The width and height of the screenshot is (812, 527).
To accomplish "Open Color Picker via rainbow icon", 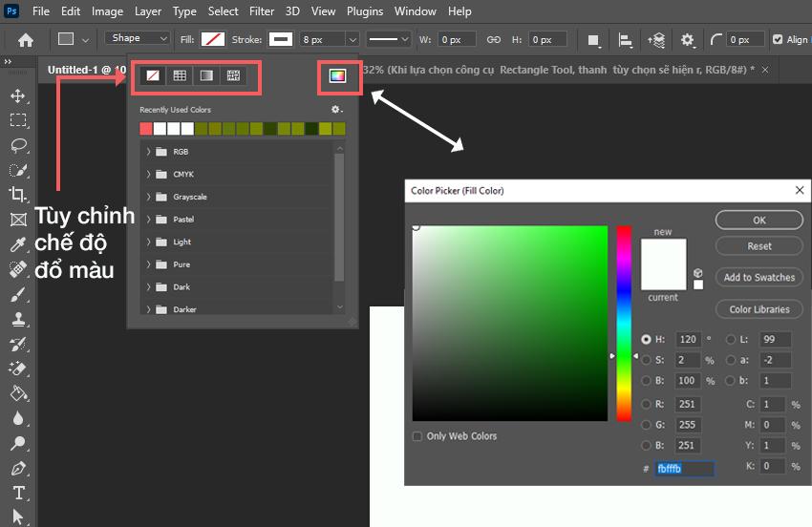I will point(337,76).
